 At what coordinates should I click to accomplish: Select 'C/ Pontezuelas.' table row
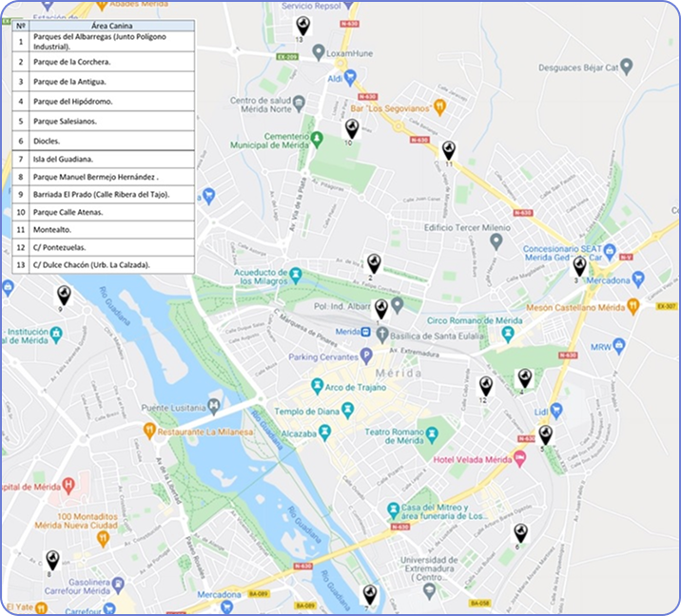tap(104, 247)
